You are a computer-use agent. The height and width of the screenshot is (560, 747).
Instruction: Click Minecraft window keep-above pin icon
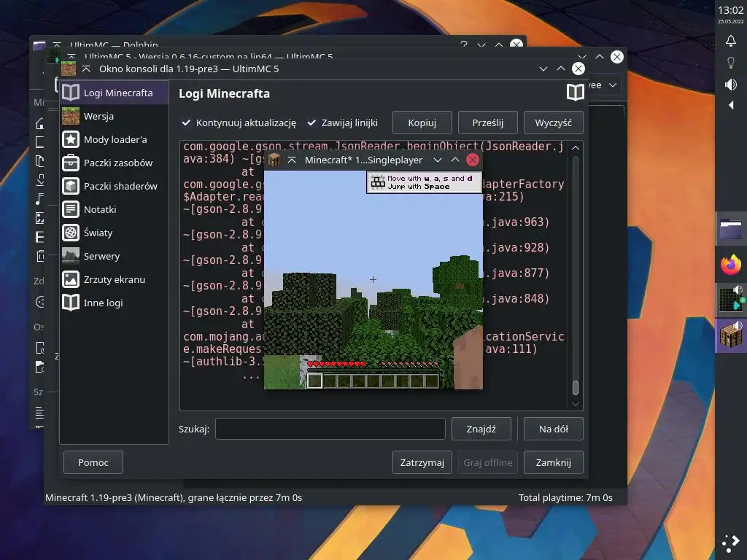pyautogui.click(x=292, y=160)
